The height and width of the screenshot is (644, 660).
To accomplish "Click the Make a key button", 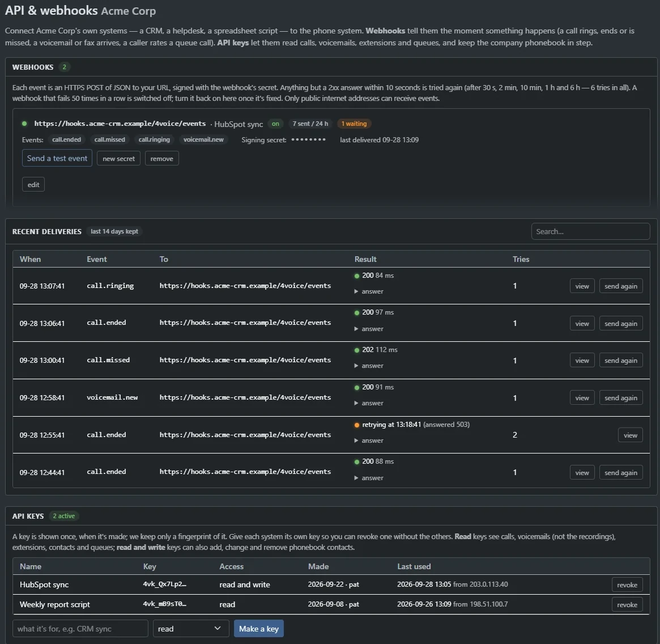I will coord(258,629).
